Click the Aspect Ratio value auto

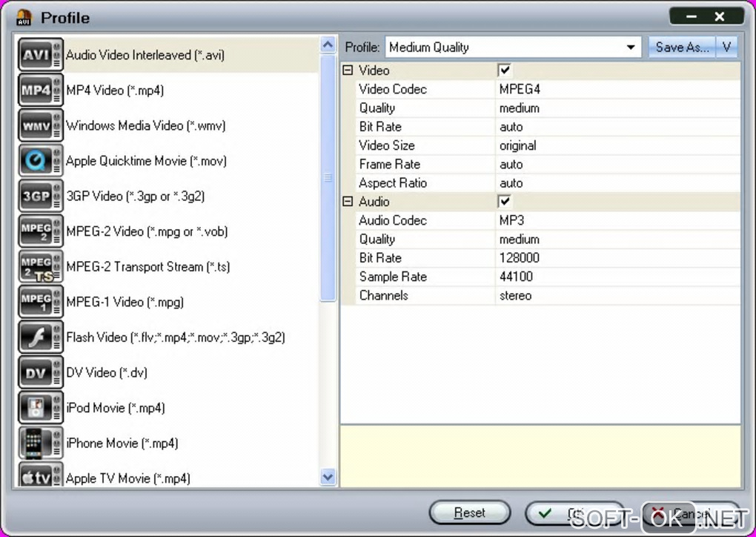(x=617, y=183)
